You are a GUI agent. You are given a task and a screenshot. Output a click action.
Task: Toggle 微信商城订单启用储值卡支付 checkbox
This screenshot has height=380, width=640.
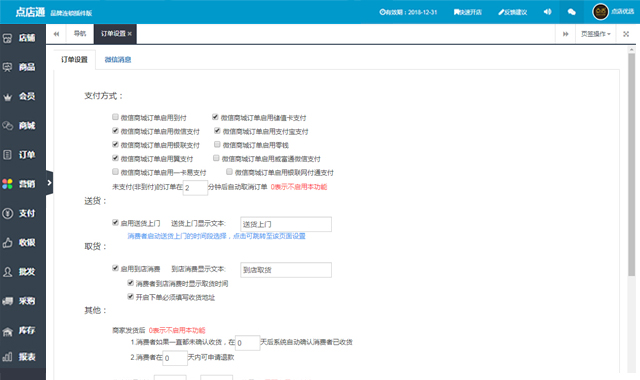[x=216, y=117]
